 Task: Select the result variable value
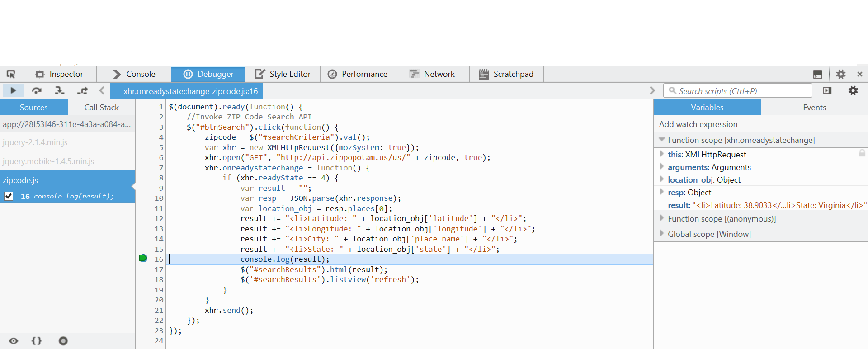point(779,205)
